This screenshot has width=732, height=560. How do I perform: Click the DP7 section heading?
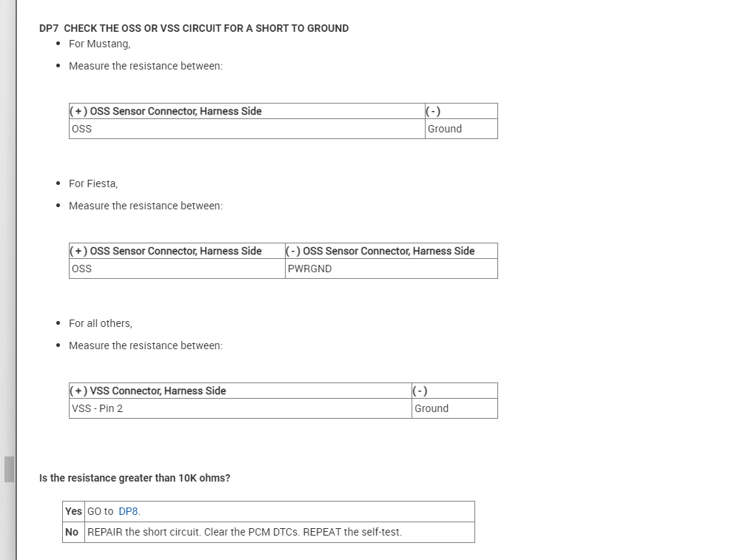[x=194, y=28]
